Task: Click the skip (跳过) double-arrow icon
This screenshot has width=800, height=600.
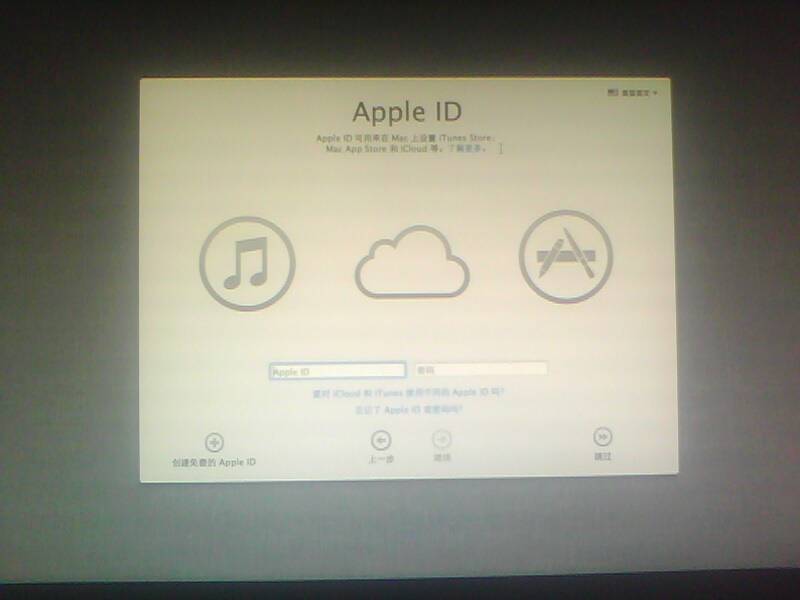Action: [602, 436]
